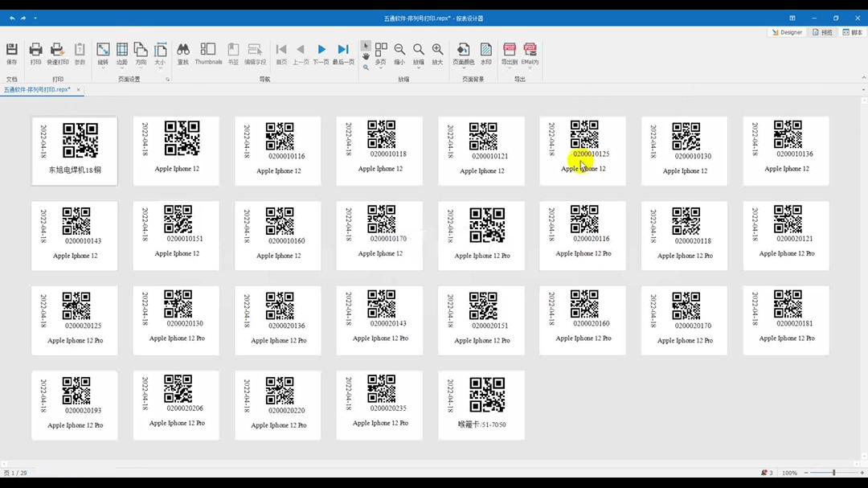The image size is (868, 488).
Task: Toggle the Thumbnails panel
Action: 208,50
